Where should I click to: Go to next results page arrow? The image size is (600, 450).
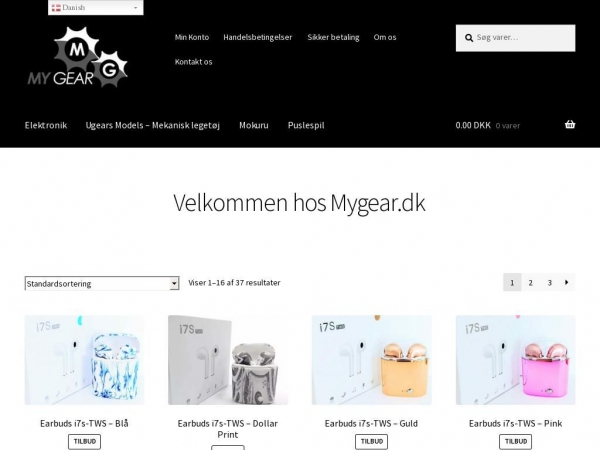tap(567, 282)
